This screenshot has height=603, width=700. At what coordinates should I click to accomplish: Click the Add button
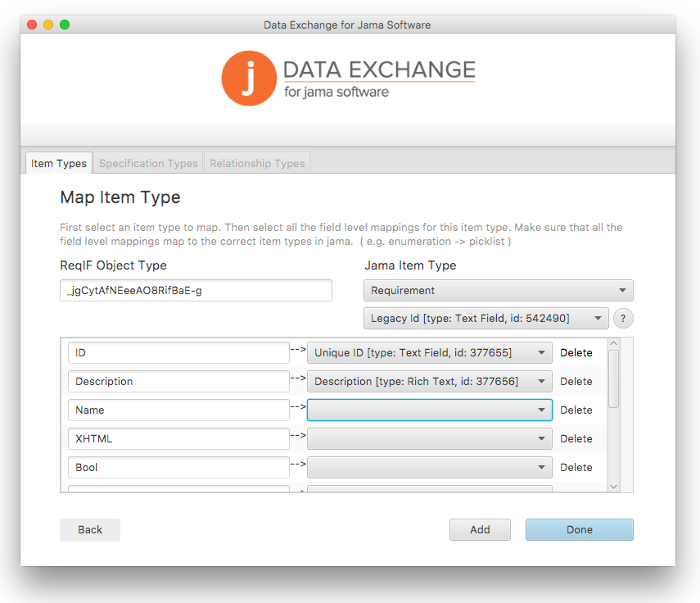tap(480, 530)
